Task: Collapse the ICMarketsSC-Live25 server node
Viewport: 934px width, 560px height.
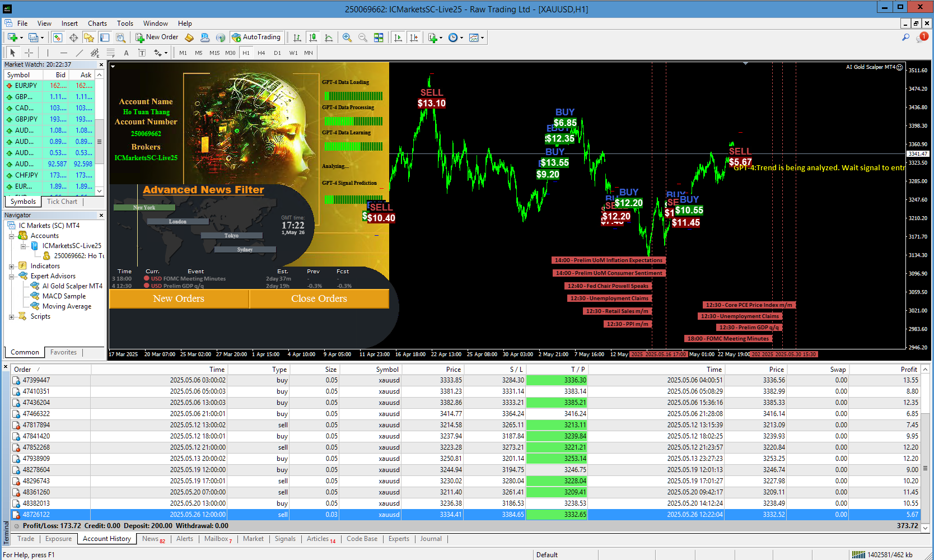Action: [x=23, y=246]
